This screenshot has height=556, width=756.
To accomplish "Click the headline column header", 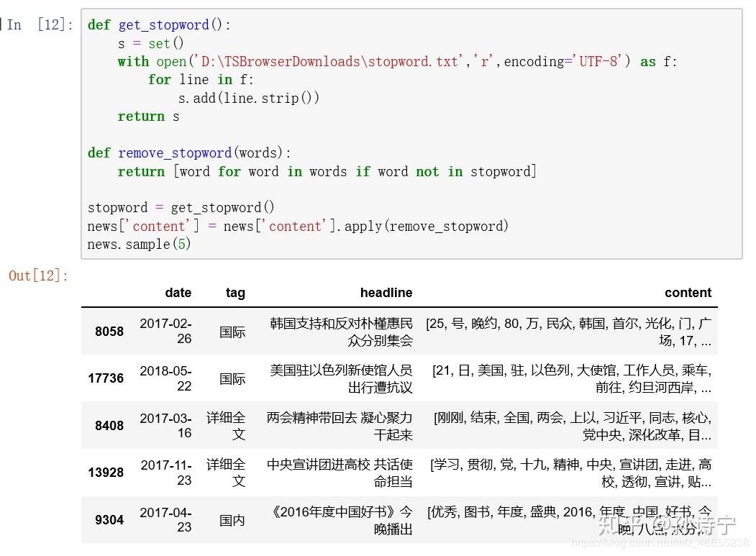I will point(387,293).
